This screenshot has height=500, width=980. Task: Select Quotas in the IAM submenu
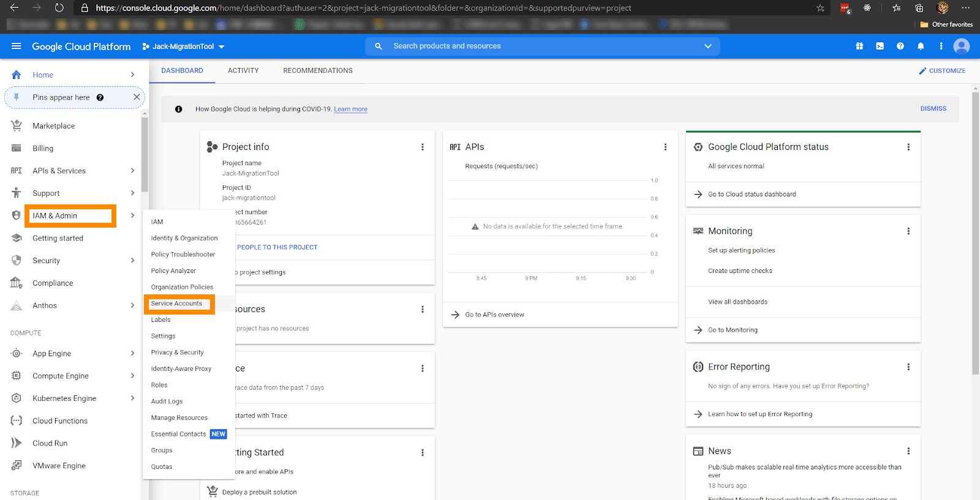162,467
